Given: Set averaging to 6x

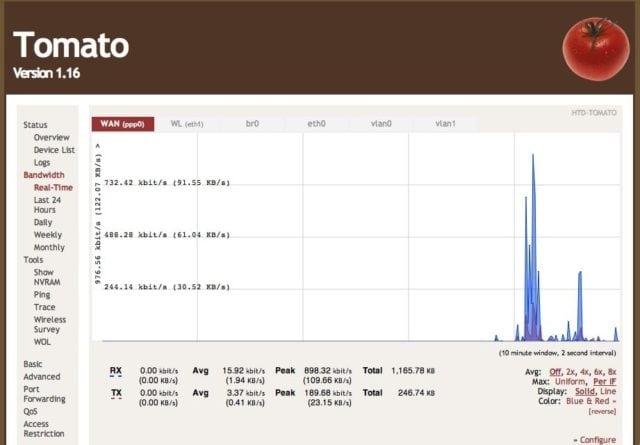Looking at the screenshot, I should [x=598, y=372].
